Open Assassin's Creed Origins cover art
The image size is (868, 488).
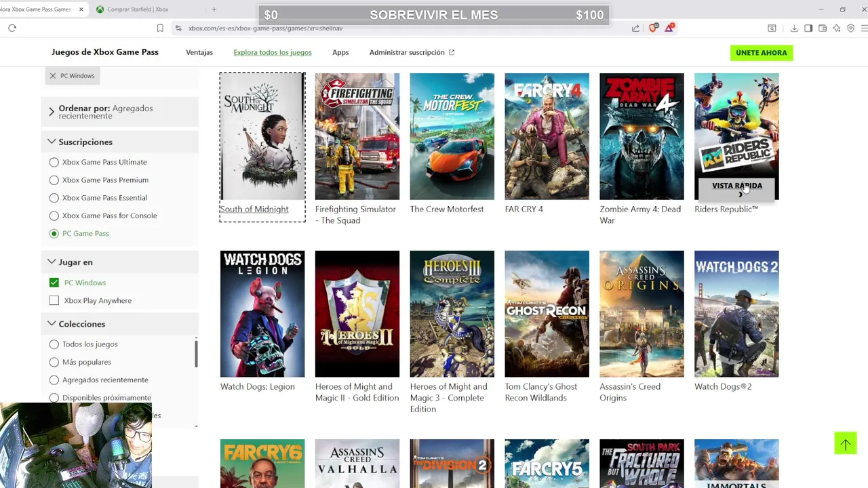tap(642, 314)
